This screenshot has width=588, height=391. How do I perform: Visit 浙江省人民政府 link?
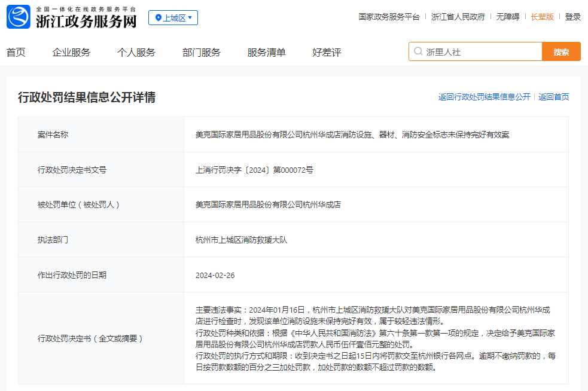pyautogui.click(x=458, y=17)
